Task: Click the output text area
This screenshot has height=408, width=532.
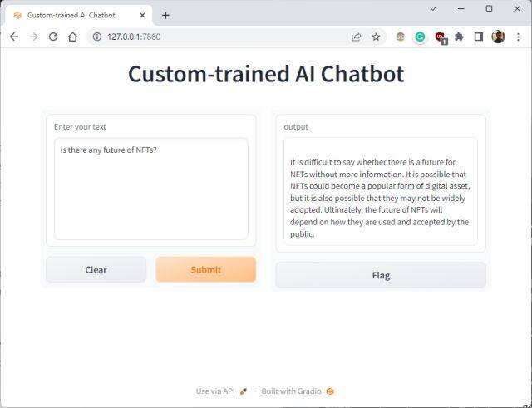Action: [x=381, y=191]
